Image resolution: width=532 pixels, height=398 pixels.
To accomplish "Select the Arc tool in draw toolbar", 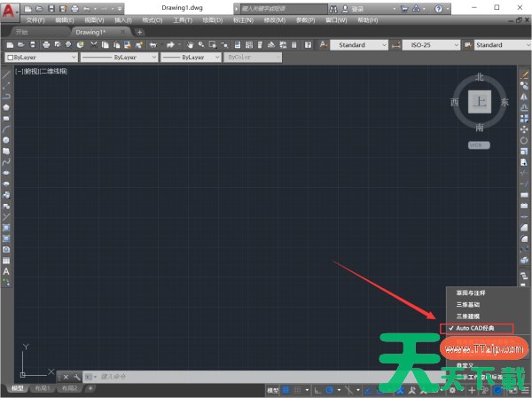I will coord(6,129).
